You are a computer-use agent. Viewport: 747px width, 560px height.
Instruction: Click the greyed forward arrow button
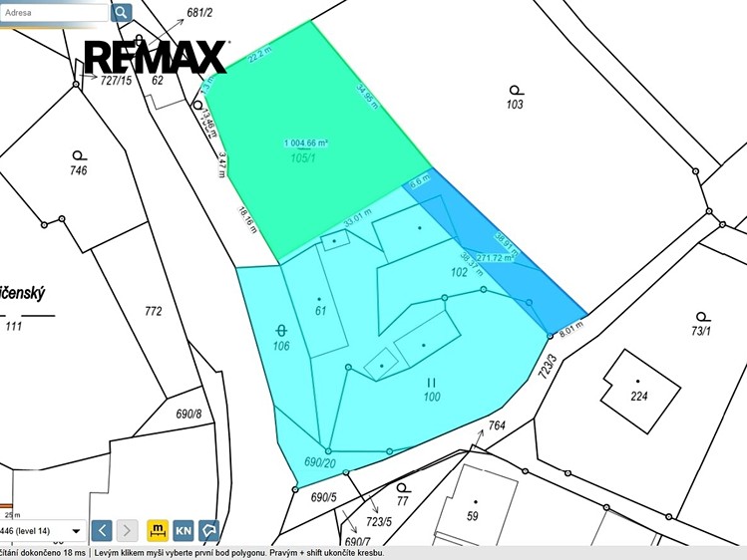(x=127, y=530)
